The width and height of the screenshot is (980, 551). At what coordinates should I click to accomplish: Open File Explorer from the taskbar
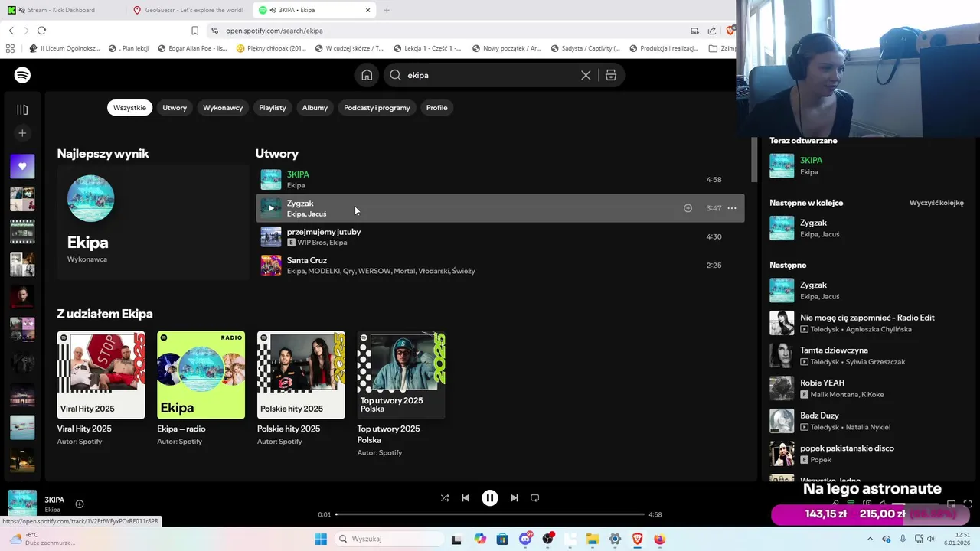point(592,539)
